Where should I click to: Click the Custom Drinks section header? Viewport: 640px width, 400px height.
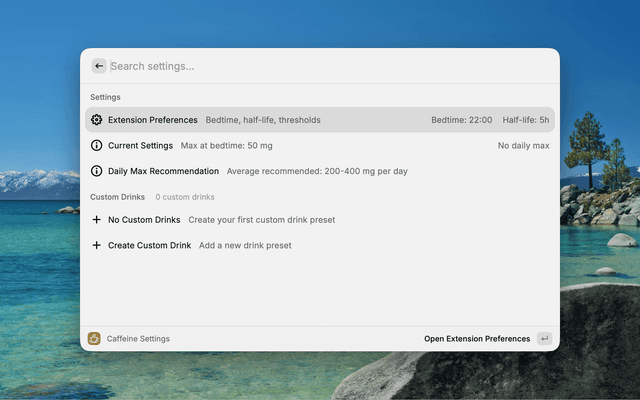pos(117,197)
